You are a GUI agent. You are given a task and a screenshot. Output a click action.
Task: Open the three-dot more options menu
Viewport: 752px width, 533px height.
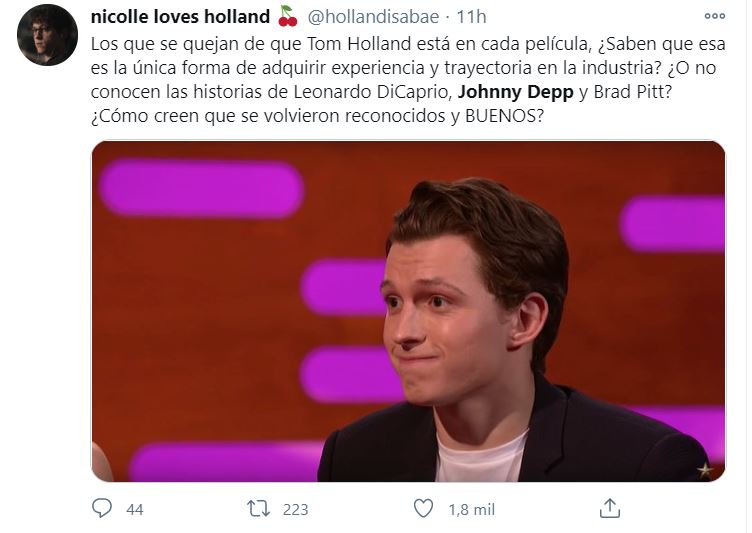(714, 16)
